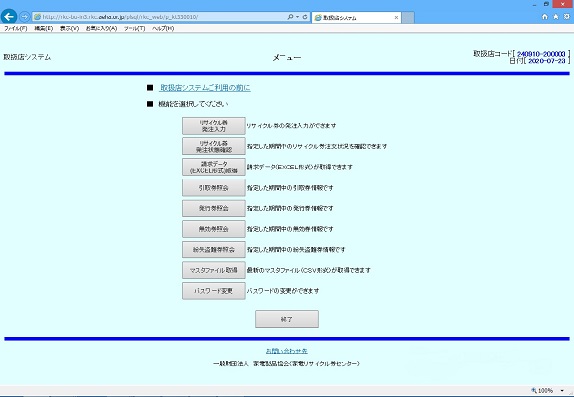574x397 pixels.
Task: Open the ファイル(F) menu
Action: point(16,29)
